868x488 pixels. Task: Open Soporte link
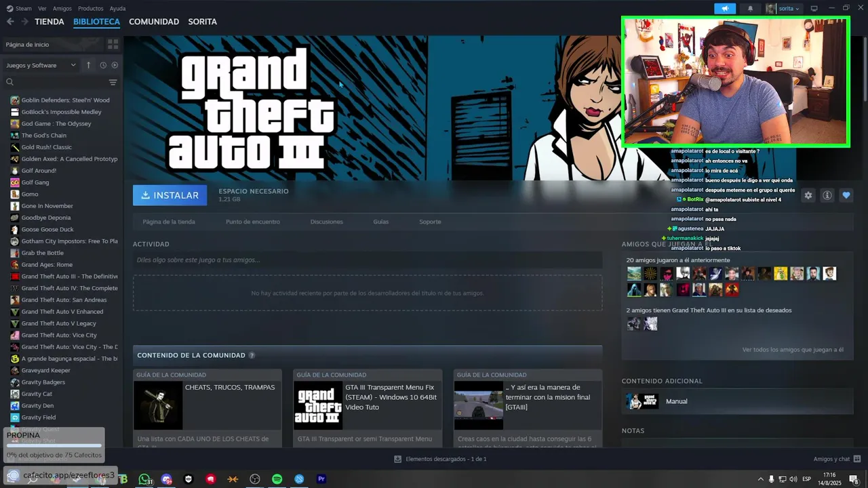430,222
